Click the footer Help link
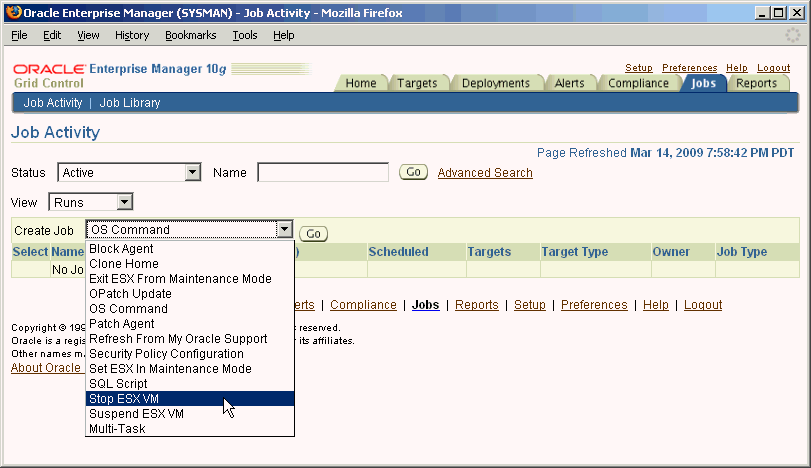 tap(655, 305)
